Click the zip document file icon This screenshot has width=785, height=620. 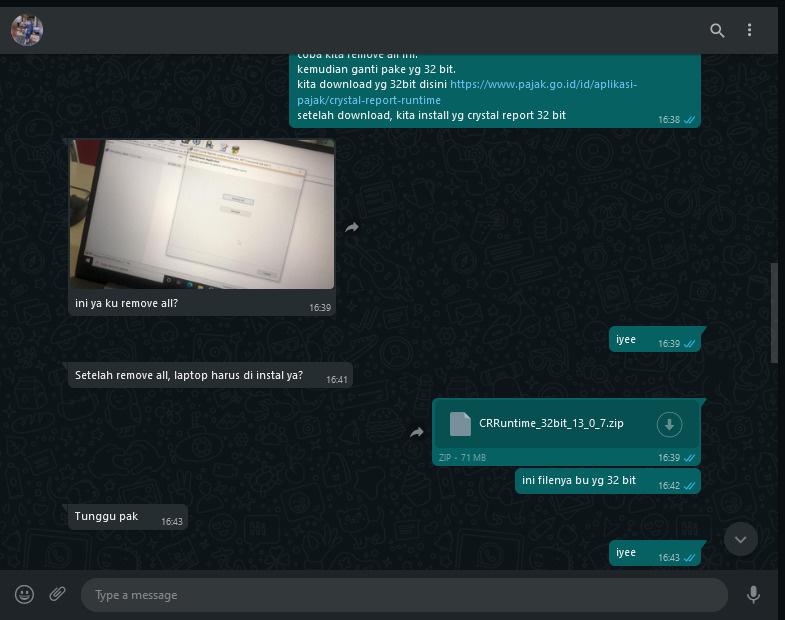pyautogui.click(x=460, y=424)
